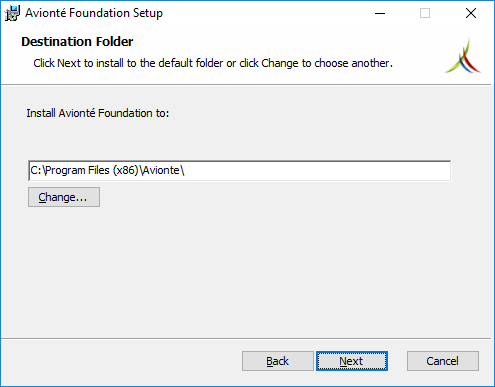Viewport: 495px width, 387px height.
Task: Click the Avionté swoosh logo in the header
Action: click(x=463, y=56)
